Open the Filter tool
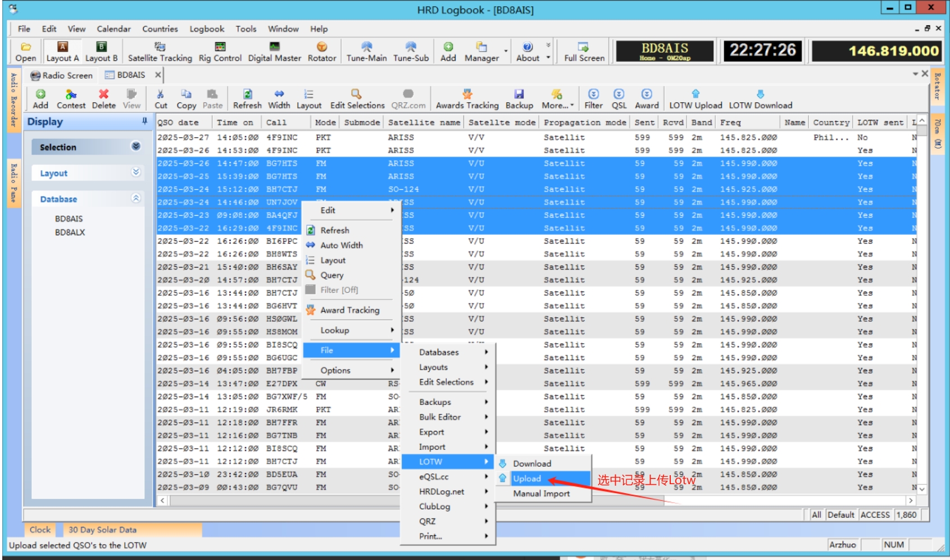950x560 pixels. pyautogui.click(x=593, y=99)
